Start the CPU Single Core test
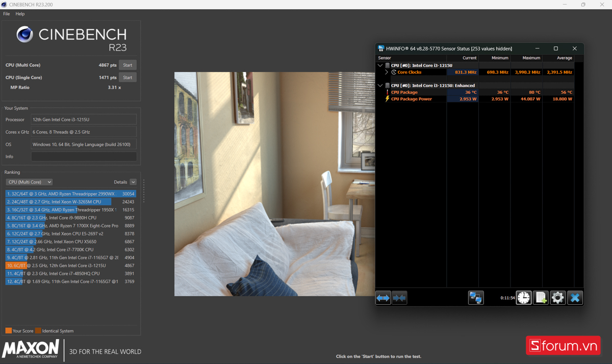This screenshot has height=364, width=612. tap(127, 77)
